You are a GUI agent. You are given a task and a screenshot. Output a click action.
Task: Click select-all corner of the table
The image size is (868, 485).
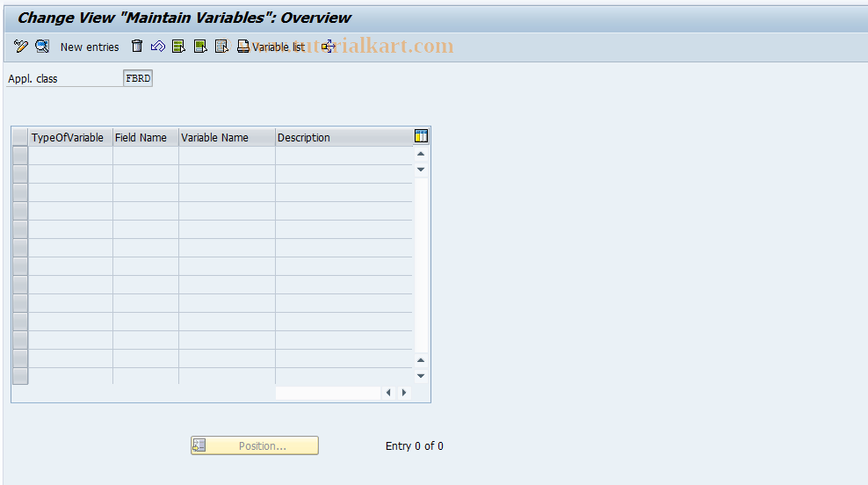click(x=20, y=137)
